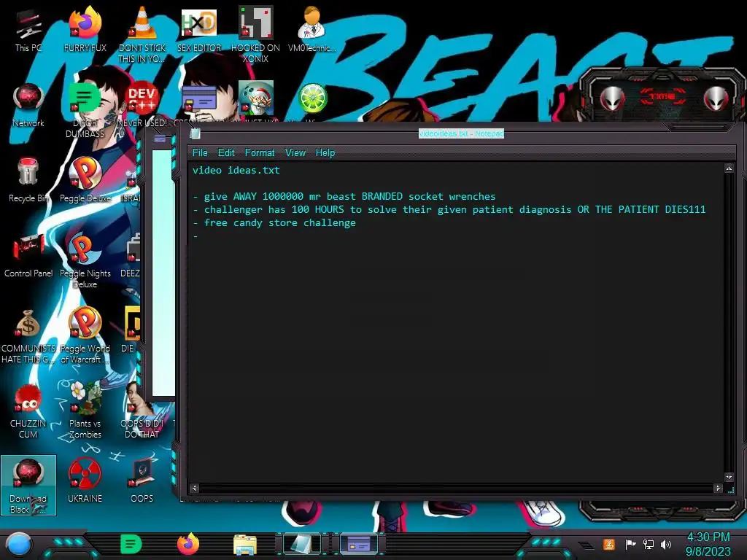Open the green chat app pinned on taskbar
The width and height of the screenshot is (747, 560).
tap(131, 544)
